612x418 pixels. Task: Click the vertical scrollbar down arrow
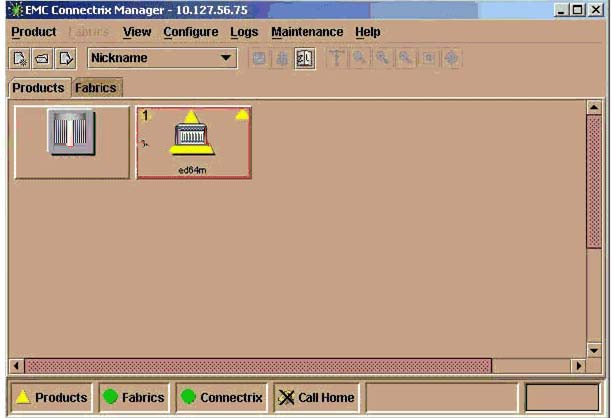click(594, 350)
